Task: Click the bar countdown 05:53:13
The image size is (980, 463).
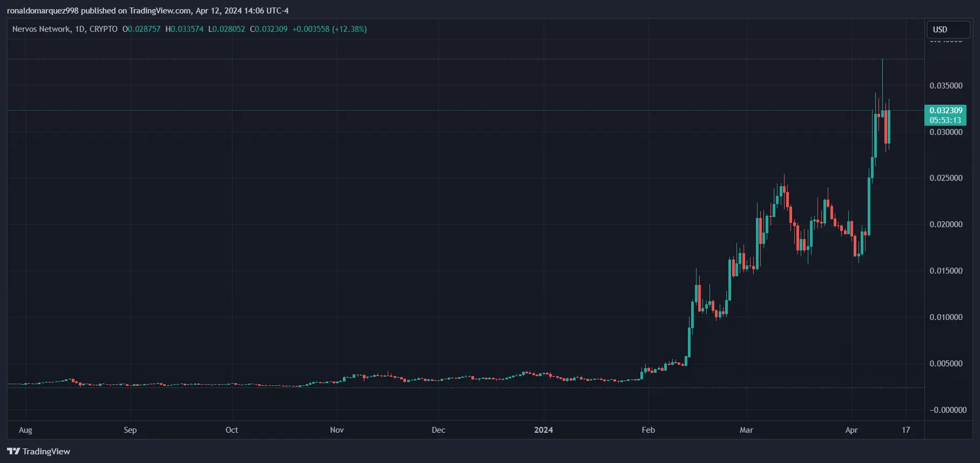Action: click(x=945, y=120)
